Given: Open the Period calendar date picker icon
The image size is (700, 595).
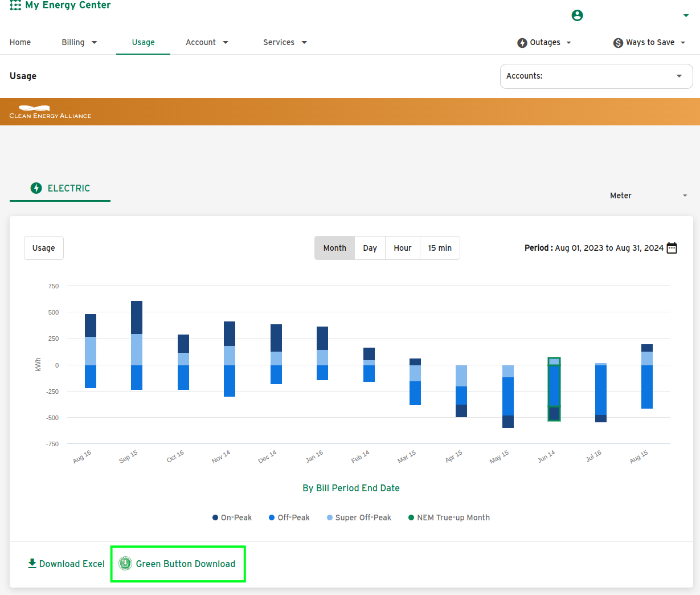Looking at the screenshot, I should (x=672, y=248).
